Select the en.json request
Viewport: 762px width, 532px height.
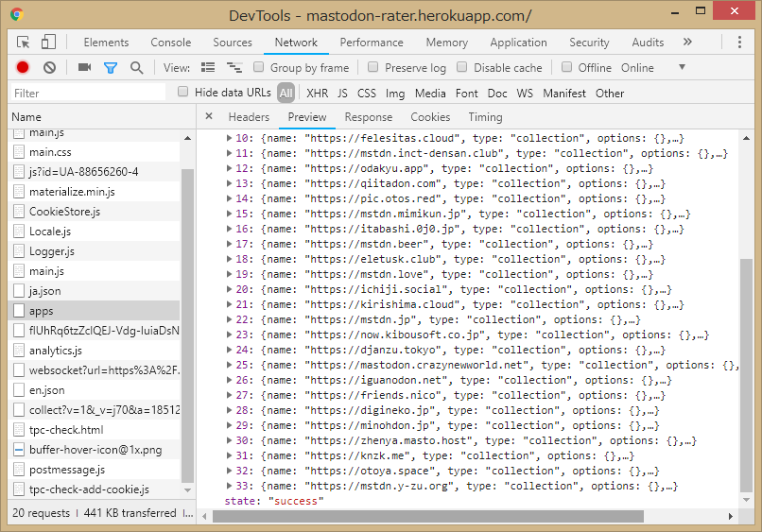[47, 389]
